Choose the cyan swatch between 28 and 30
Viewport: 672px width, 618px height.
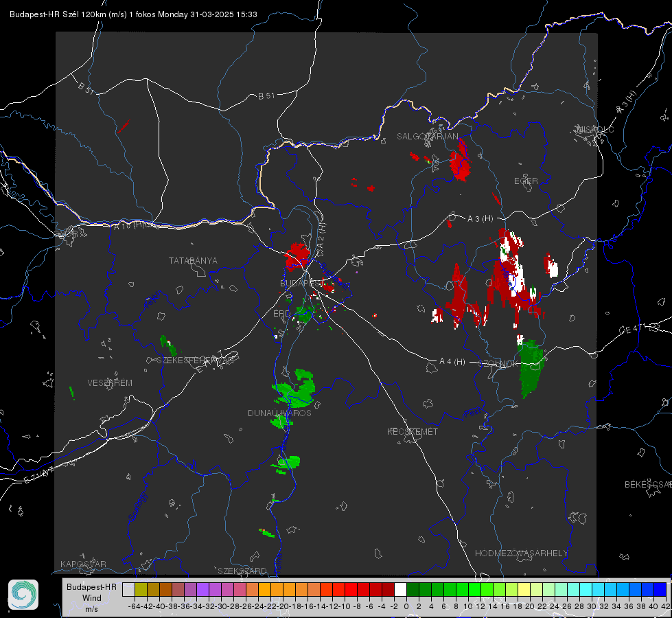pos(586,590)
